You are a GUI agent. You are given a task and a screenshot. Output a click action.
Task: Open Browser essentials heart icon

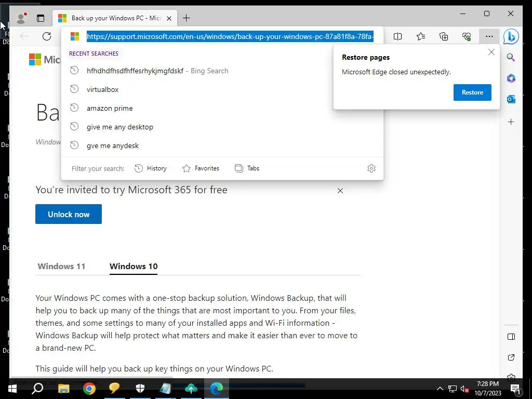(467, 36)
